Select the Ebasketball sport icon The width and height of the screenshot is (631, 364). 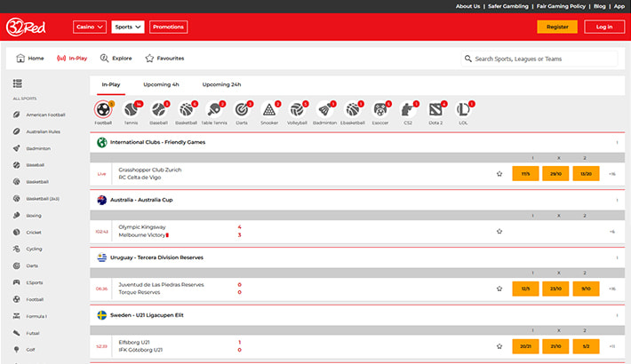tap(353, 109)
